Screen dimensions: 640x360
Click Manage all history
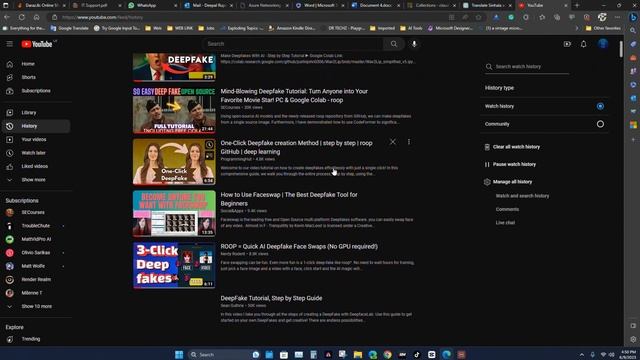pyautogui.click(x=512, y=182)
